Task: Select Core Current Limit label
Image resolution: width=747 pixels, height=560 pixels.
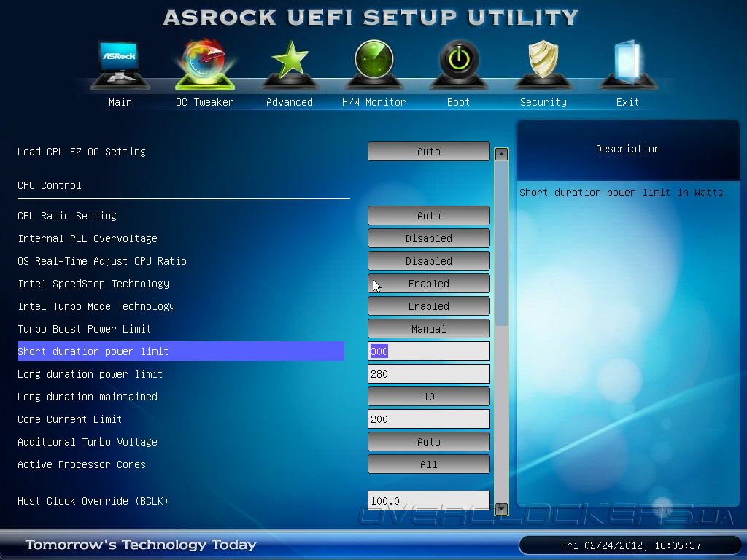Action: (69, 419)
